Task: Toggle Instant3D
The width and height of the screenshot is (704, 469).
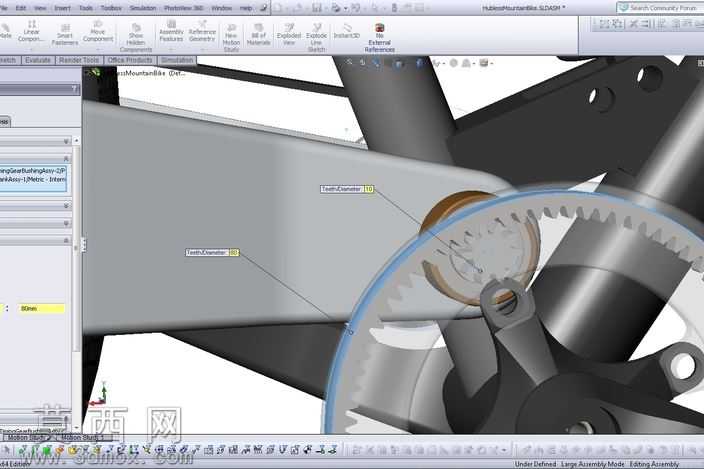Action: pyautogui.click(x=347, y=31)
